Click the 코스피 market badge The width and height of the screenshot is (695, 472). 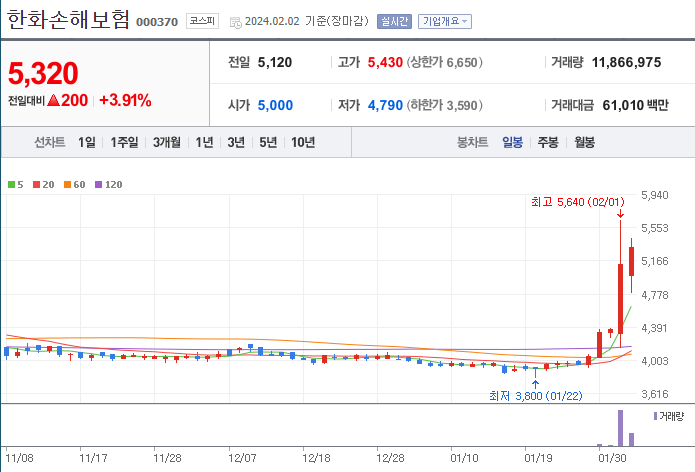click(202, 21)
